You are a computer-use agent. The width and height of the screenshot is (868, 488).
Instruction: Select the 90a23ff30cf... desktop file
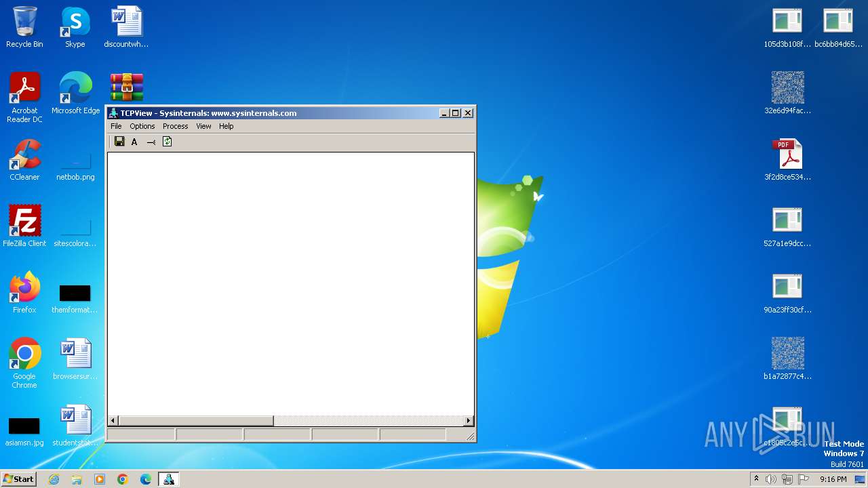click(787, 292)
